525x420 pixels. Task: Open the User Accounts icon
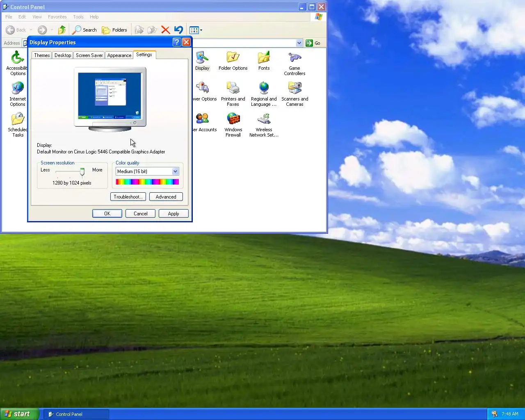204,122
